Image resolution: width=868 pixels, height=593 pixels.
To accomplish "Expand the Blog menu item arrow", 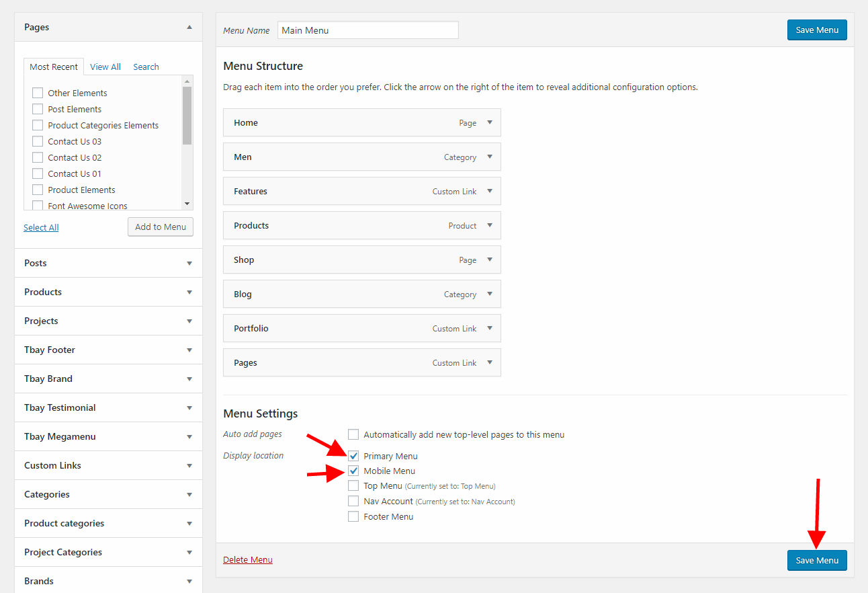I will pyautogui.click(x=490, y=294).
